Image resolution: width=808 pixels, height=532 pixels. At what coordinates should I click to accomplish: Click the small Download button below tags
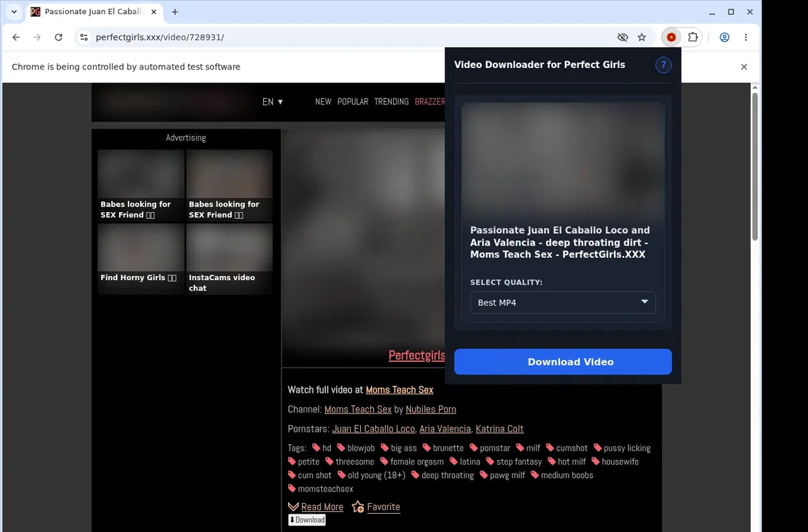click(x=307, y=520)
